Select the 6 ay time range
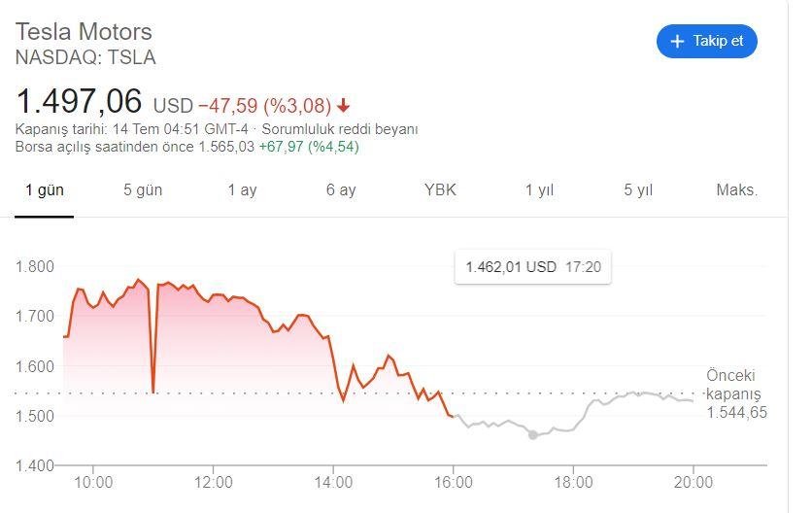The width and height of the screenshot is (812, 513). pos(341,189)
